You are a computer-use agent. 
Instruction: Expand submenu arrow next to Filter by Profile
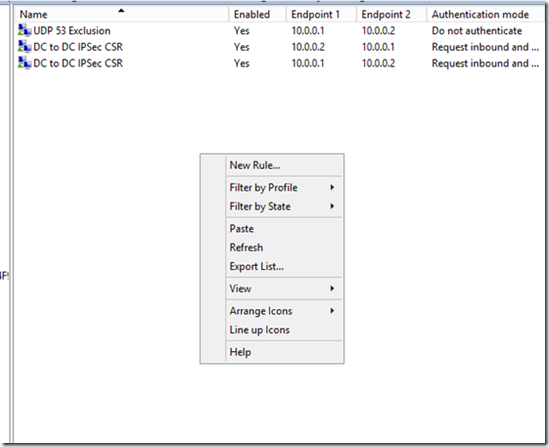[x=332, y=188]
